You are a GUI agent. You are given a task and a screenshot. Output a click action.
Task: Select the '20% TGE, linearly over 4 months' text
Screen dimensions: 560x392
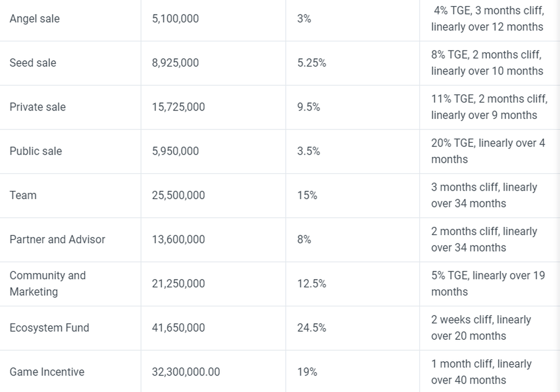488,151
